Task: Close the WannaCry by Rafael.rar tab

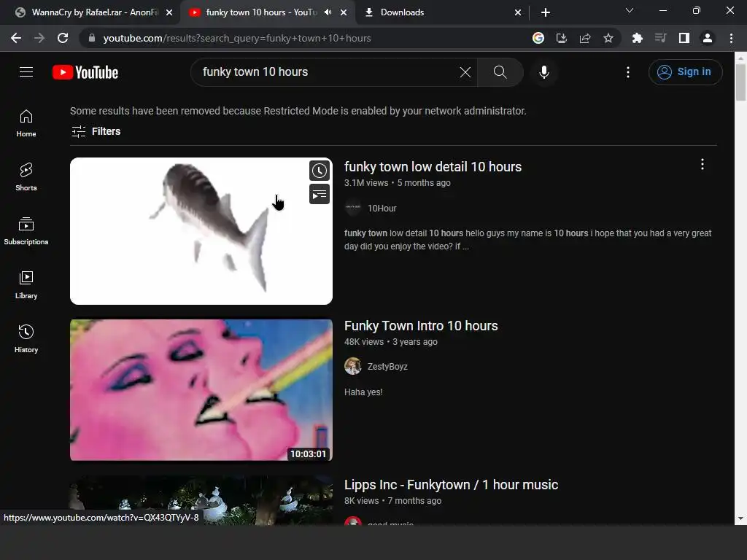Action: (169, 12)
